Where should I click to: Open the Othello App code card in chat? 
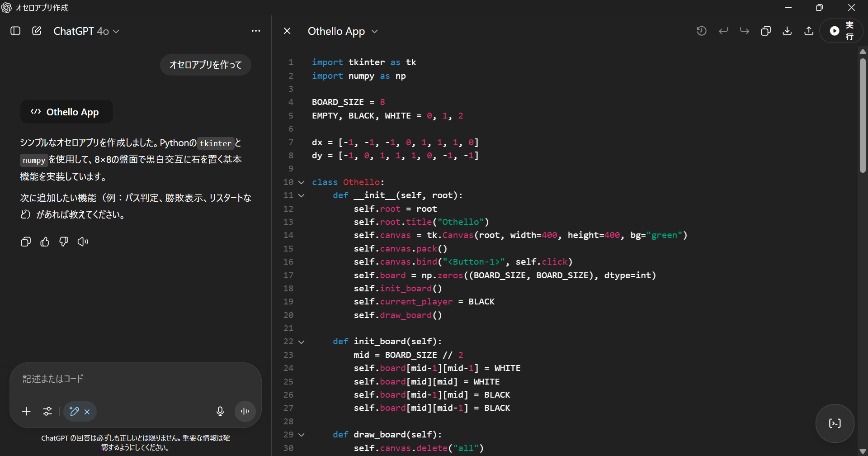[66, 112]
